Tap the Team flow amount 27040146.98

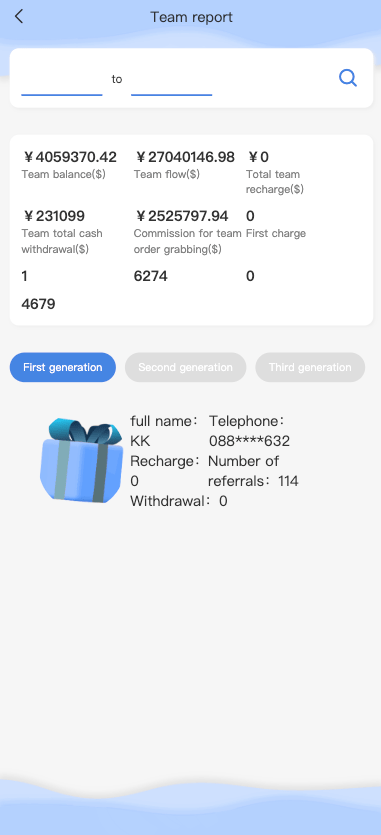tap(184, 157)
